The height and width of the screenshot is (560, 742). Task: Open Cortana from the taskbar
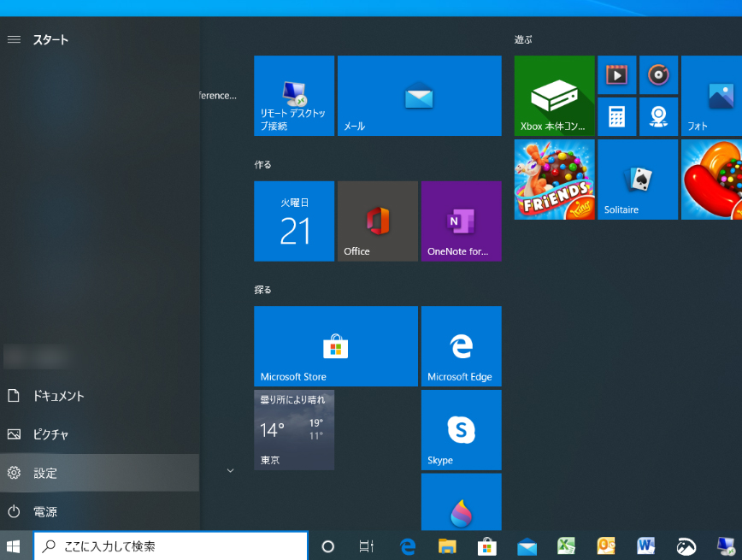328,546
